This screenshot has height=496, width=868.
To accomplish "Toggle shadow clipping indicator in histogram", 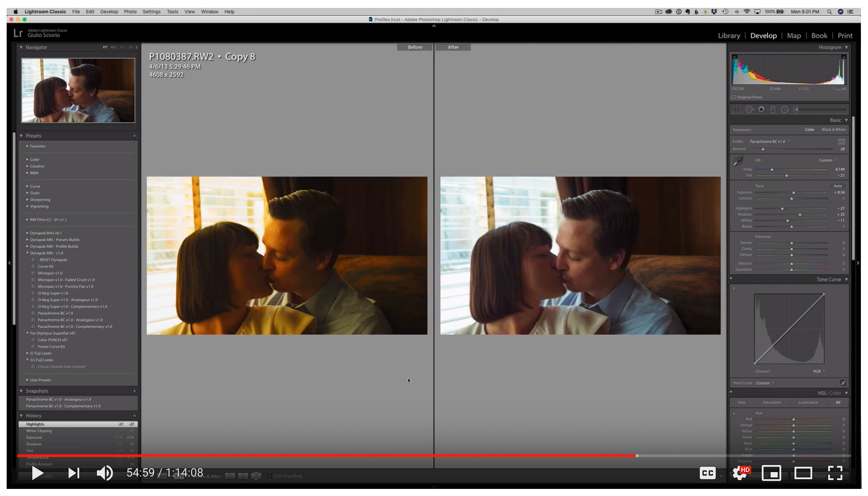I will click(735, 57).
